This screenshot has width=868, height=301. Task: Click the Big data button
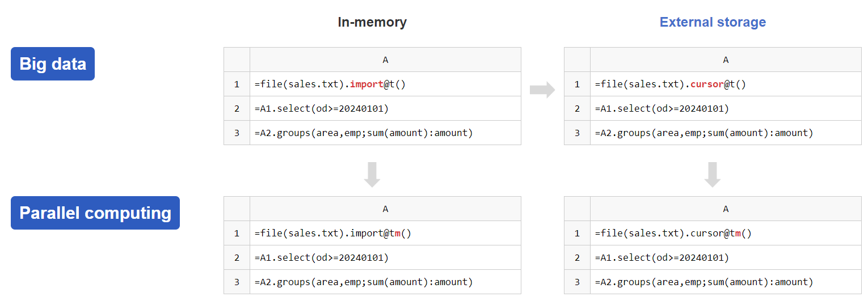click(x=53, y=63)
